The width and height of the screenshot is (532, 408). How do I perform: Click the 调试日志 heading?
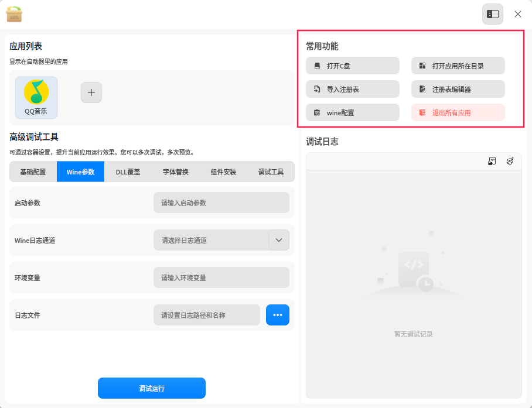[x=322, y=142]
